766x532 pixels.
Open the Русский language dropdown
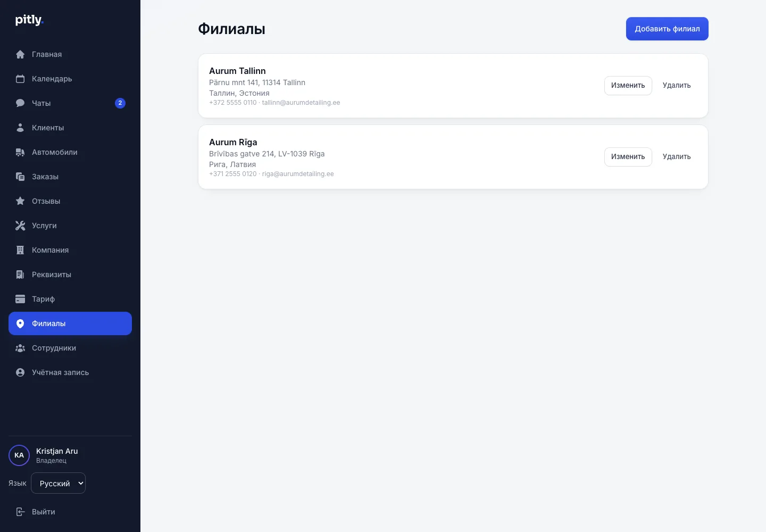click(x=59, y=483)
